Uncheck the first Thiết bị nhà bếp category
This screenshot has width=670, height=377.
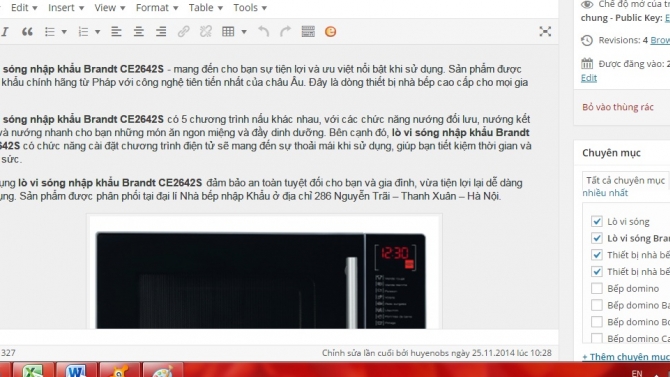tap(597, 255)
